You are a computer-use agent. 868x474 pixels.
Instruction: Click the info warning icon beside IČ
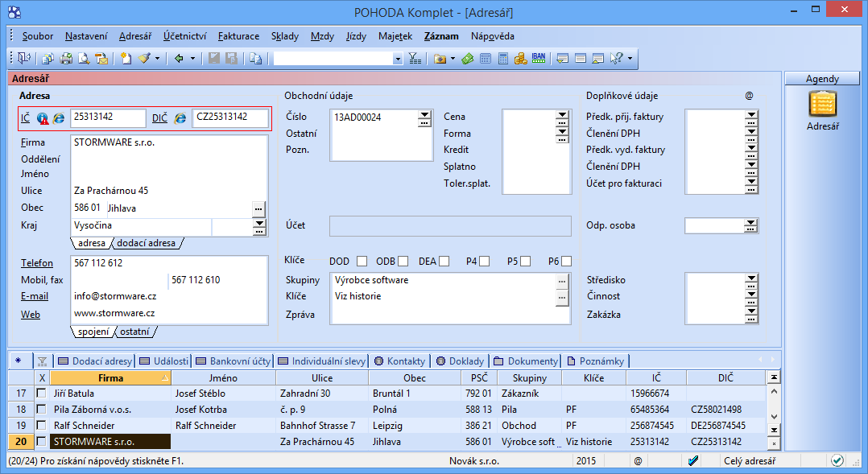tap(43, 118)
